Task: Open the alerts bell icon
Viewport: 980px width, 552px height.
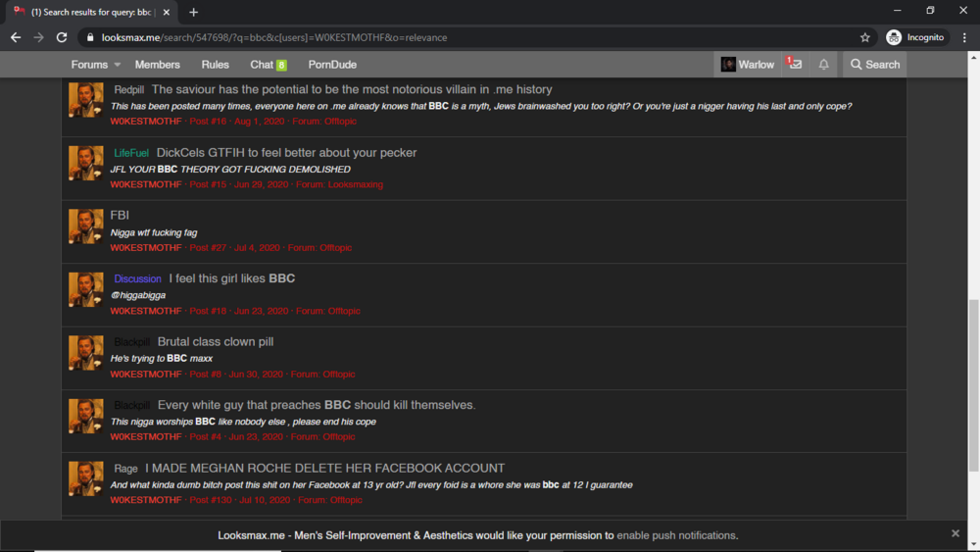Action: [824, 65]
